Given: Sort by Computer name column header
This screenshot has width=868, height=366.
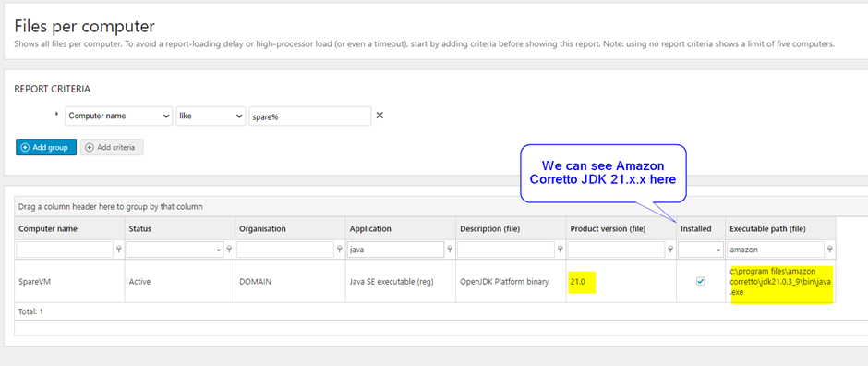Looking at the screenshot, I should pos(69,228).
